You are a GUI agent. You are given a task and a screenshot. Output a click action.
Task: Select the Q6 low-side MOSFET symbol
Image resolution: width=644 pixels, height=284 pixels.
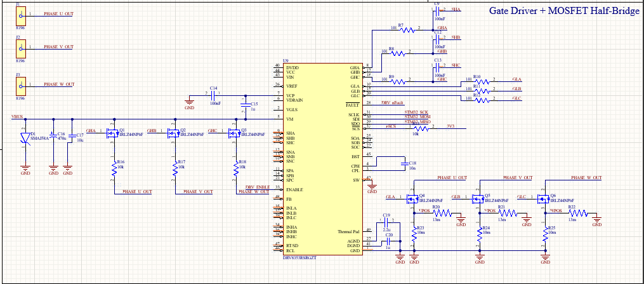(543, 199)
